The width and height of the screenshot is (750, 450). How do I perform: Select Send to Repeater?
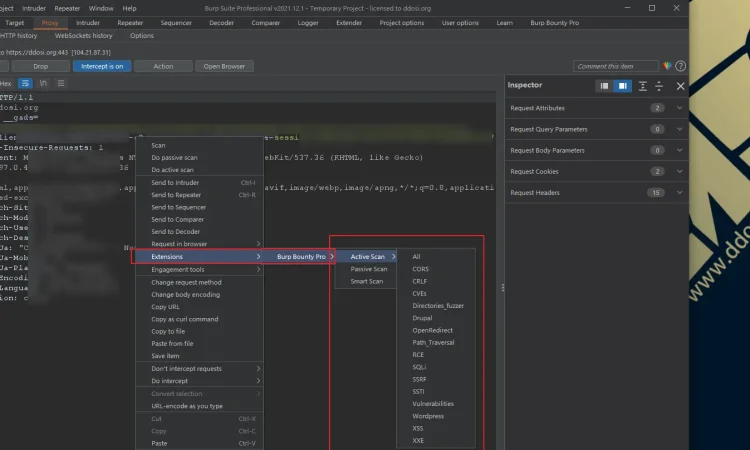199,195
